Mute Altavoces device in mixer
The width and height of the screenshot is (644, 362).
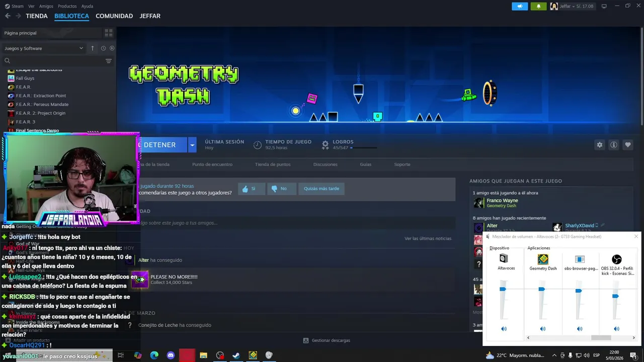click(x=504, y=329)
